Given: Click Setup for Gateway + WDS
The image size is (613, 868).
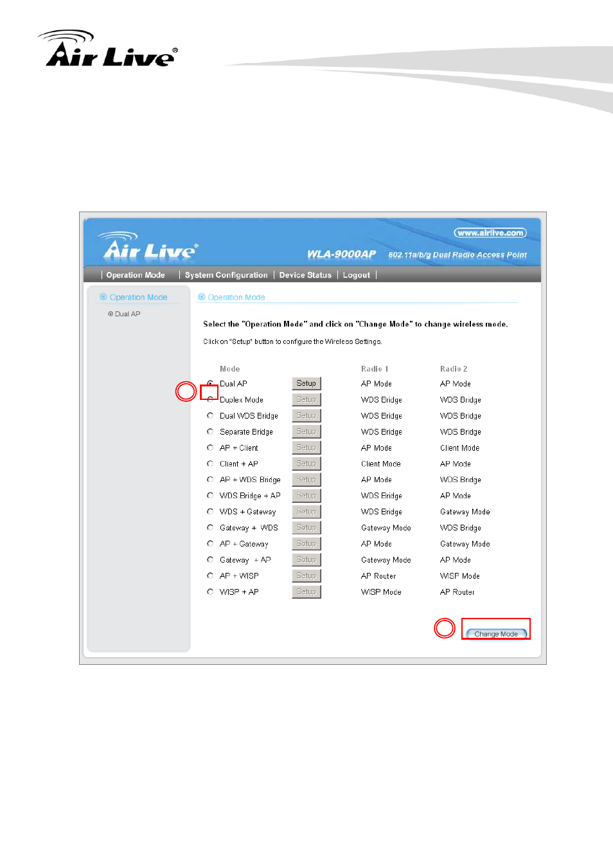Looking at the screenshot, I should (306, 527).
